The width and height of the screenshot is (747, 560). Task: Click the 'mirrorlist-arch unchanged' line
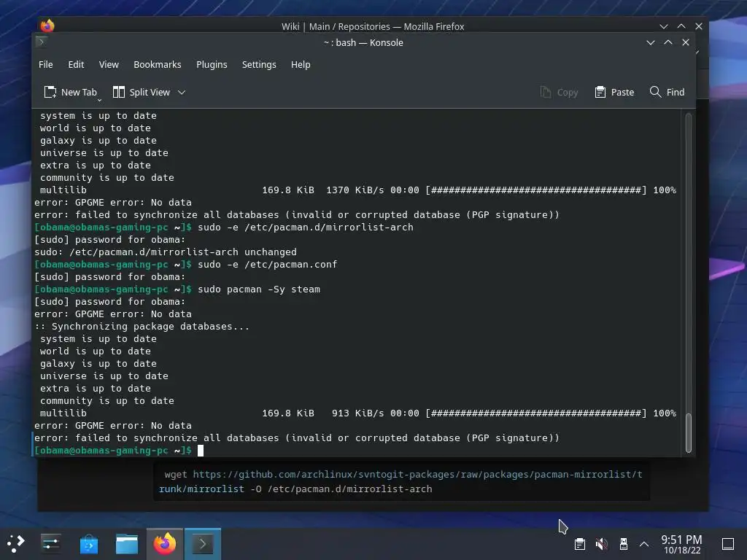166,252
